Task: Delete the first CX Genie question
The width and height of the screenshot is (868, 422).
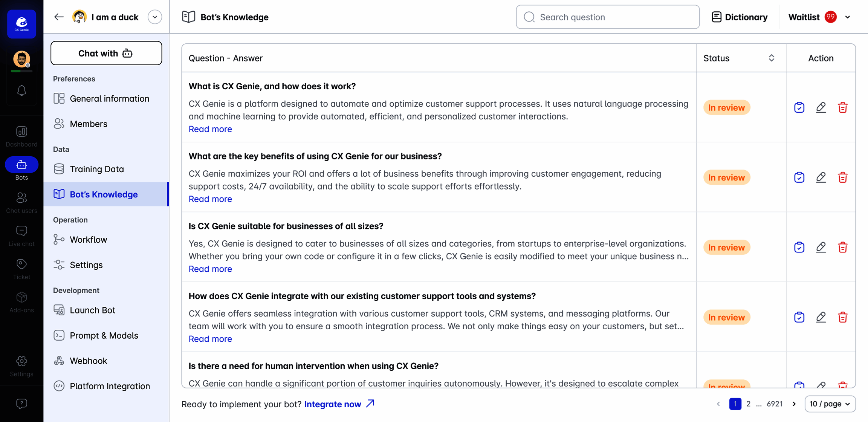Action: coord(843,108)
